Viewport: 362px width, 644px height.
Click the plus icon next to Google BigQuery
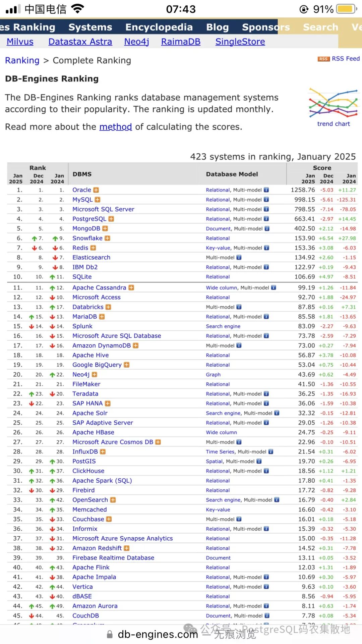[x=127, y=365]
